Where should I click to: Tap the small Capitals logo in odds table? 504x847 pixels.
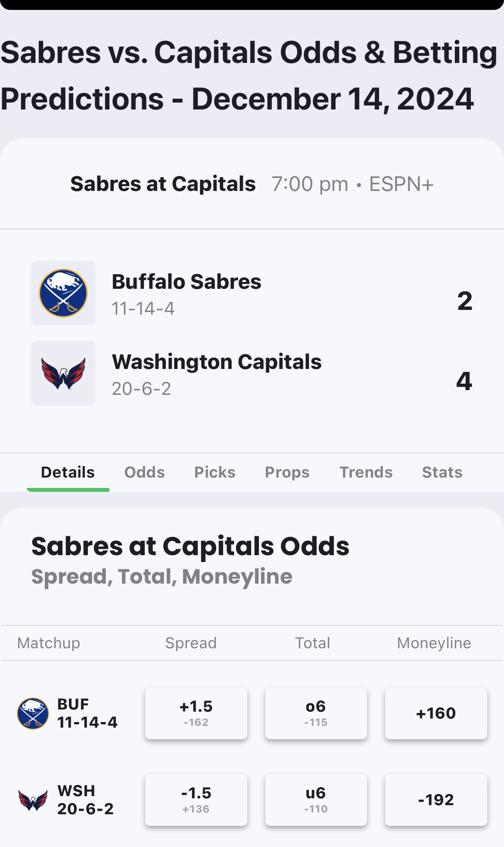coord(33,800)
